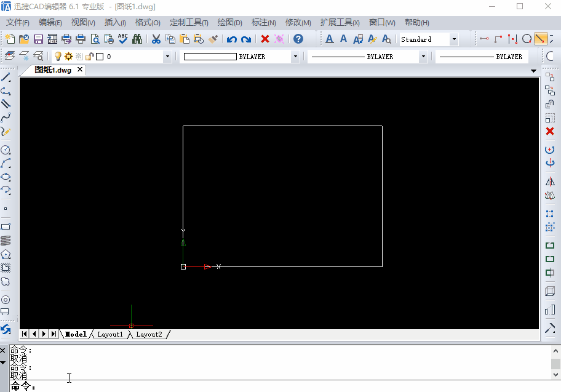The width and height of the screenshot is (561, 392).
Task: Jump to the last layout tab arrow
Action: click(x=54, y=334)
